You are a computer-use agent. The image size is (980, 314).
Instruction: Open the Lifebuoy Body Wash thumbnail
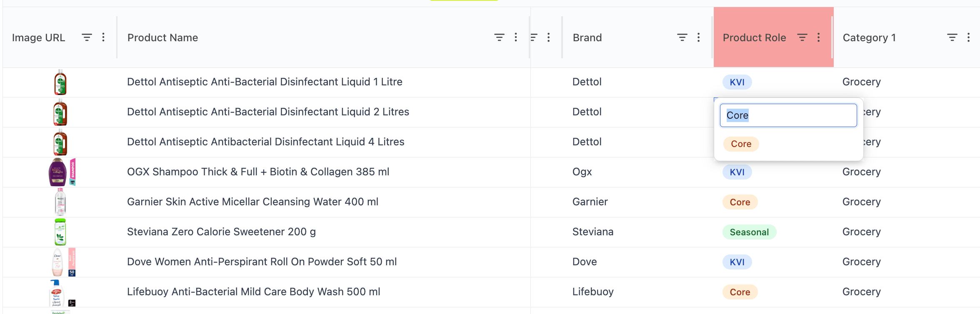(62, 293)
